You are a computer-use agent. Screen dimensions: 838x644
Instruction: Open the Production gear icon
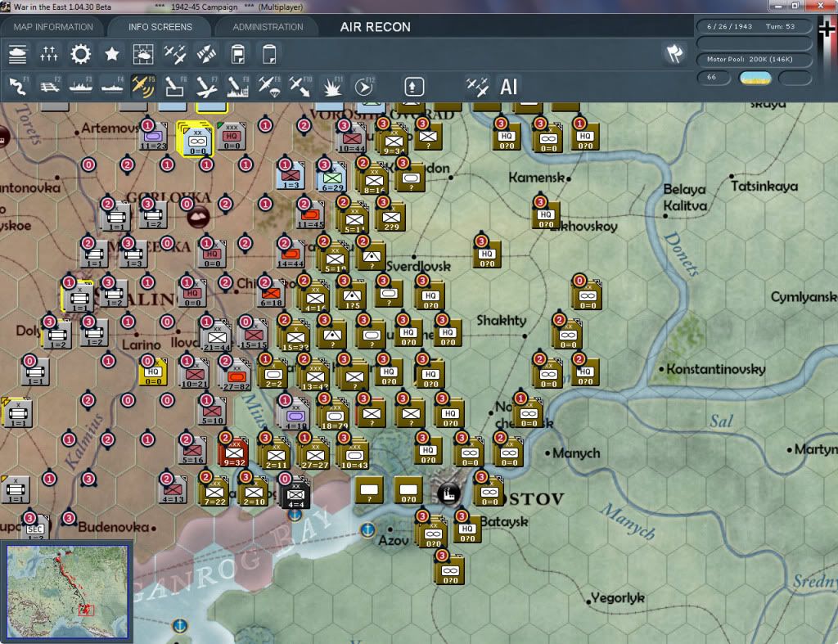point(81,55)
